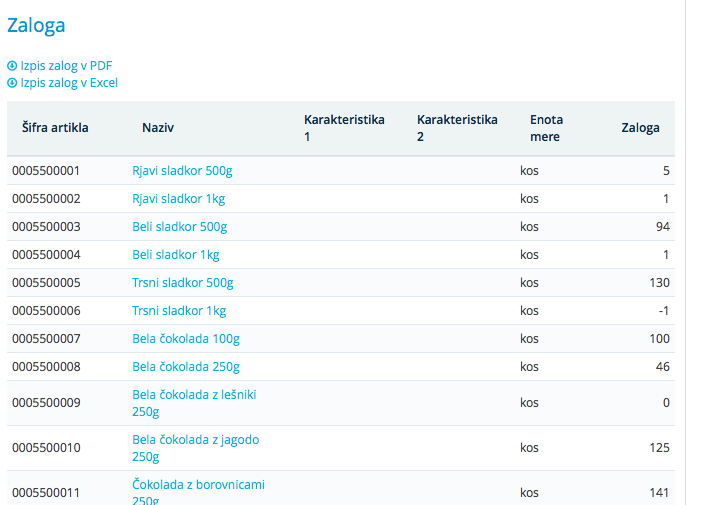Click the Enota mere column header
Screen dimensions: 710x505
point(545,128)
